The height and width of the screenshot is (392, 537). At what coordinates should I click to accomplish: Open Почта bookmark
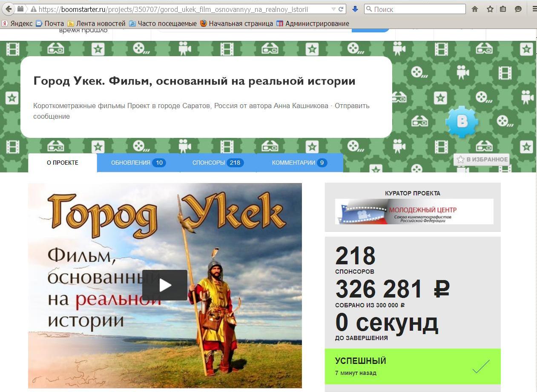point(50,24)
